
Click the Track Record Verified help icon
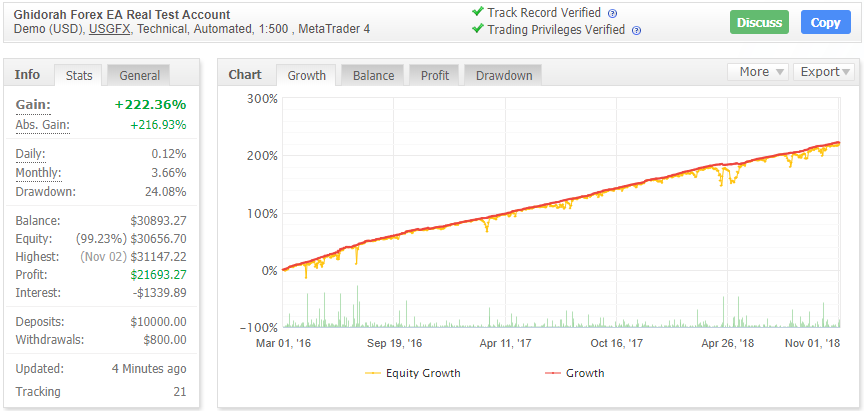tap(612, 14)
